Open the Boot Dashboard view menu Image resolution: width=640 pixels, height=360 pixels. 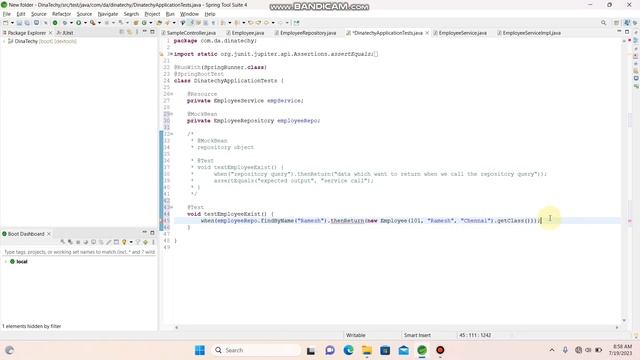(x=153, y=242)
